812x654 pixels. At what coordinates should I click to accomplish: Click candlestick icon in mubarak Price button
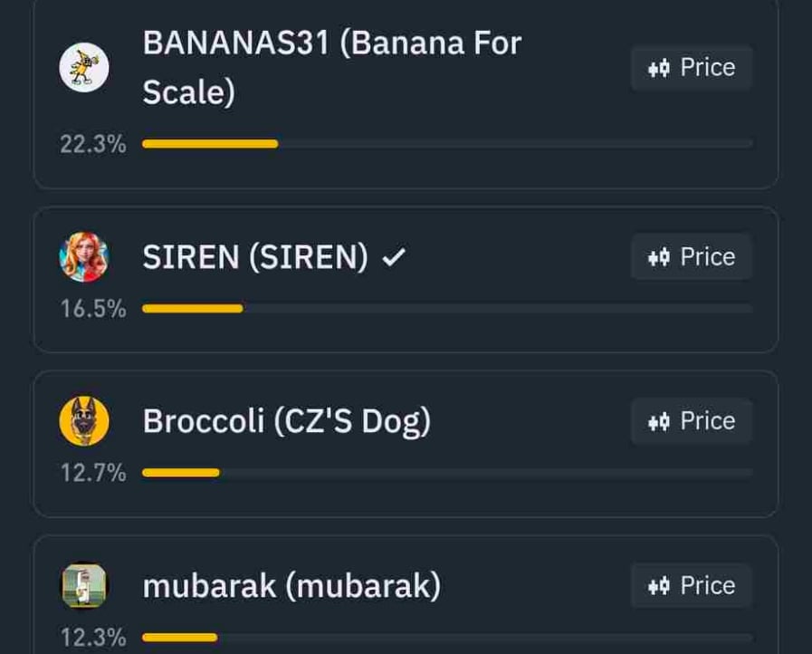pos(659,586)
